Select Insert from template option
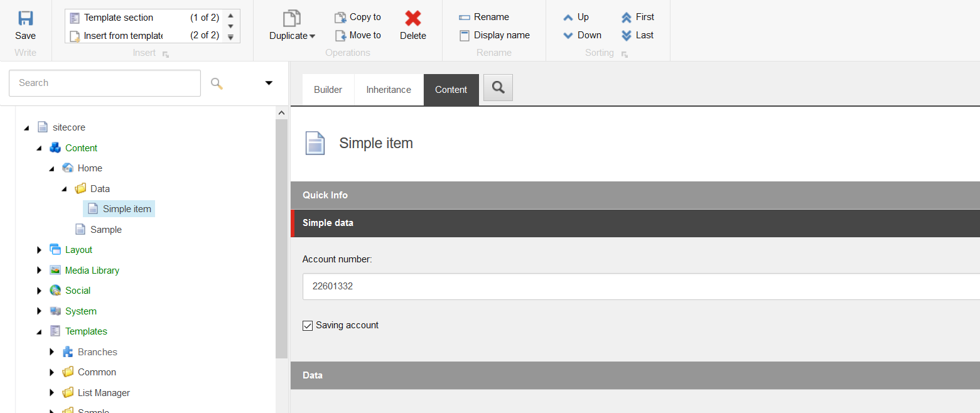Screen dimensions: 980x413 (x=122, y=36)
